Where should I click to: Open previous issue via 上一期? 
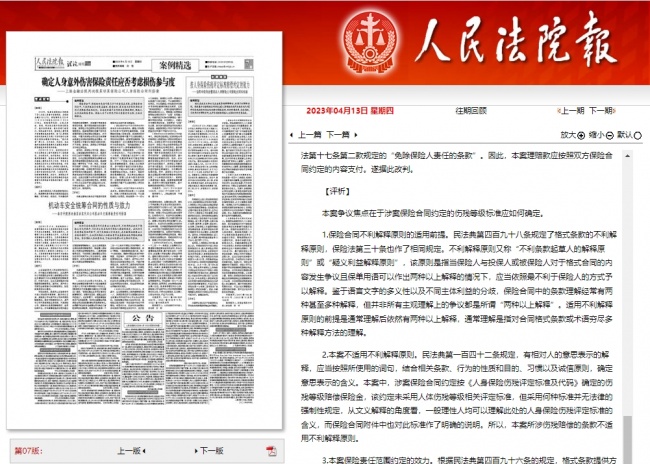572,111
